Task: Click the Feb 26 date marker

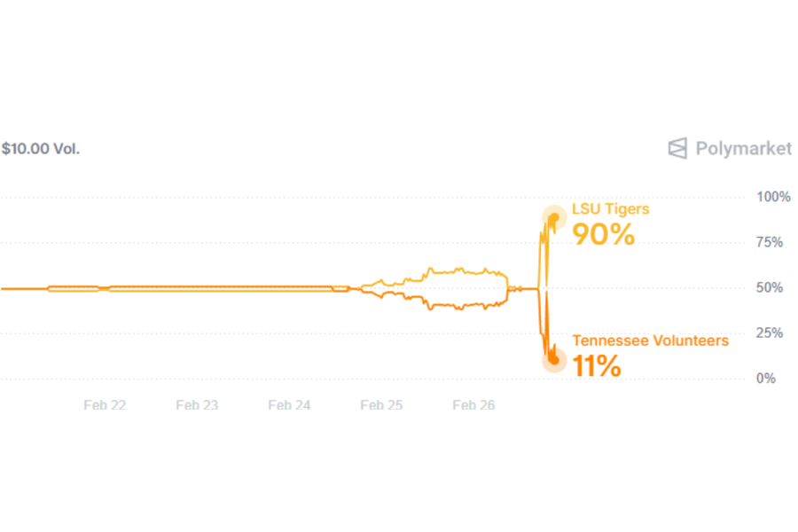Action: pos(473,405)
